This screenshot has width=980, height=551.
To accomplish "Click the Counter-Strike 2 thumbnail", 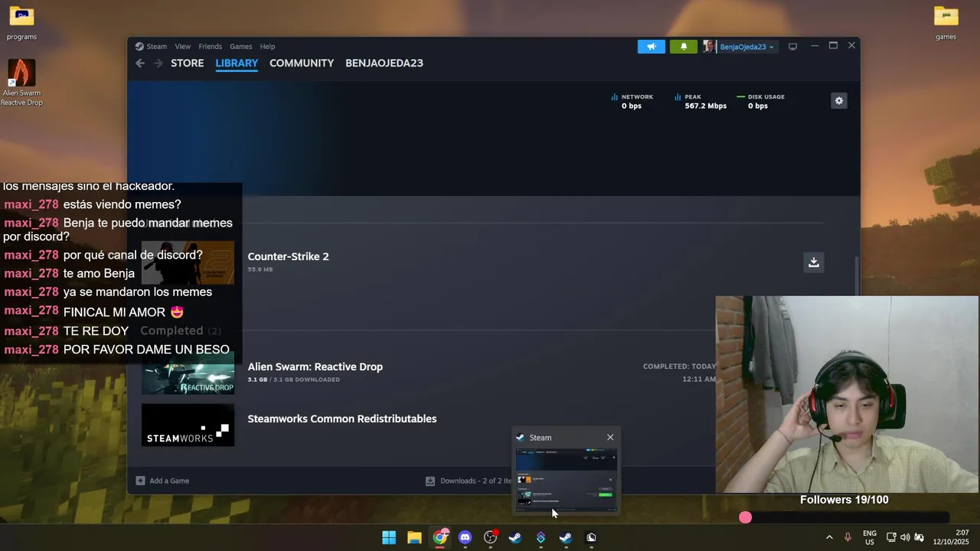I will [x=188, y=262].
